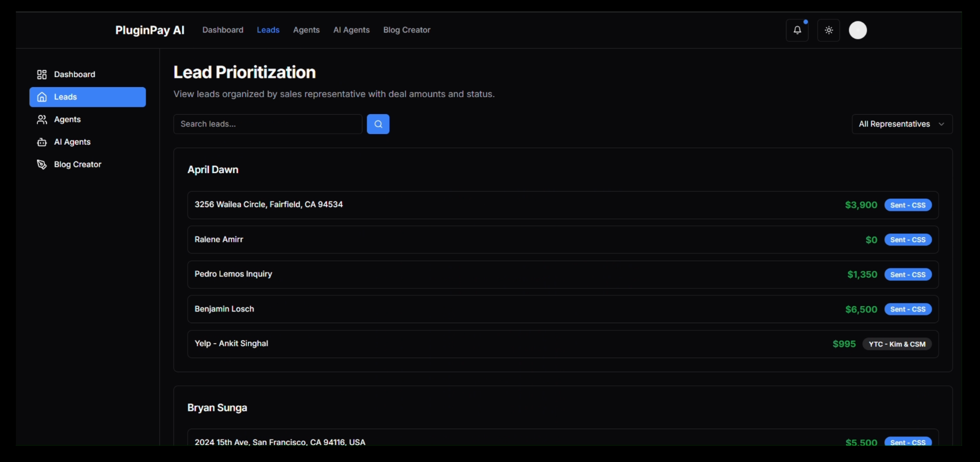Click Sent - CSS badge for Pedro Lemos Inquiry
This screenshot has height=462, width=980.
click(908, 275)
